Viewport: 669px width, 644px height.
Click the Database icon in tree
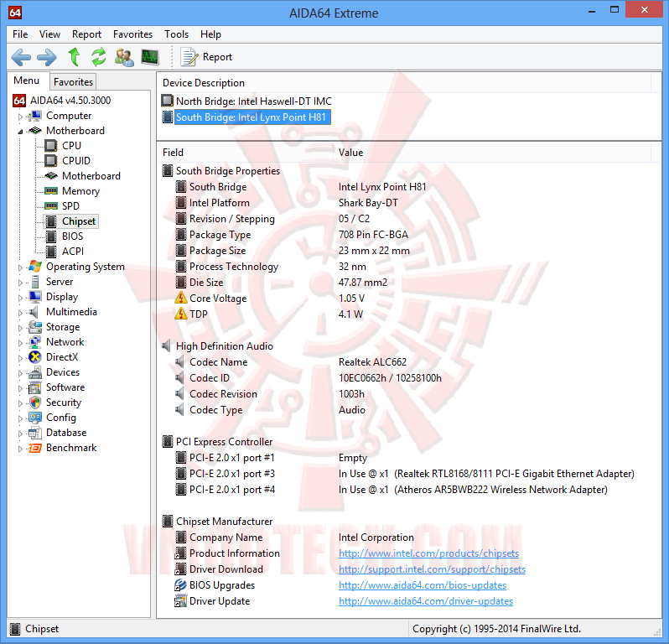point(35,433)
